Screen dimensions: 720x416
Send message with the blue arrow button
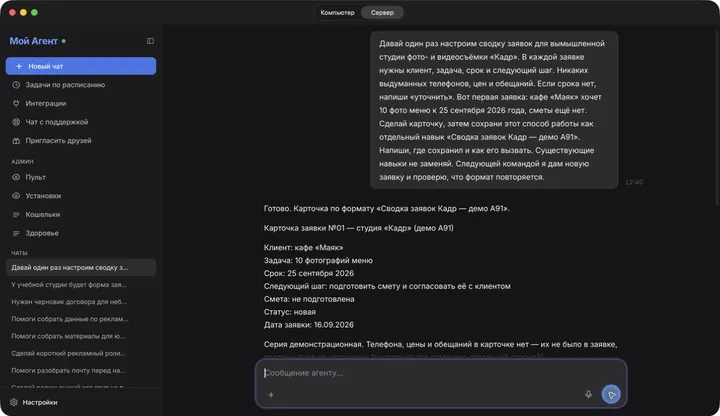click(x=611, y=394)
